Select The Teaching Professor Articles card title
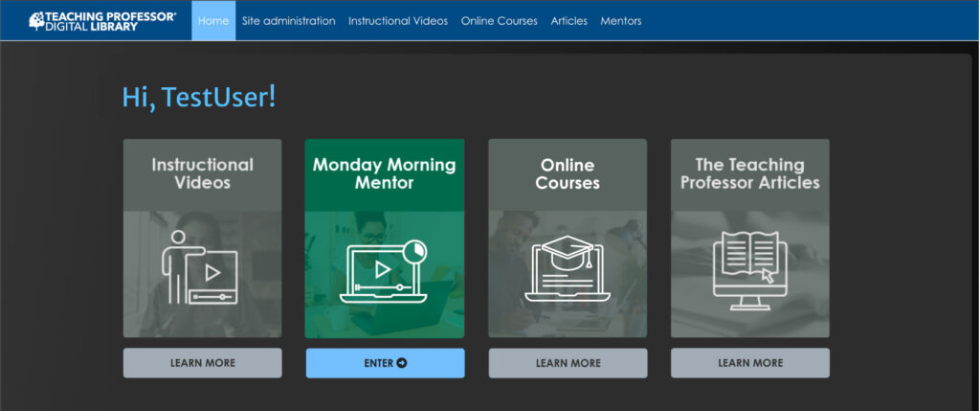The height and width of the screenshot is (411, 980). click(750, 174)
